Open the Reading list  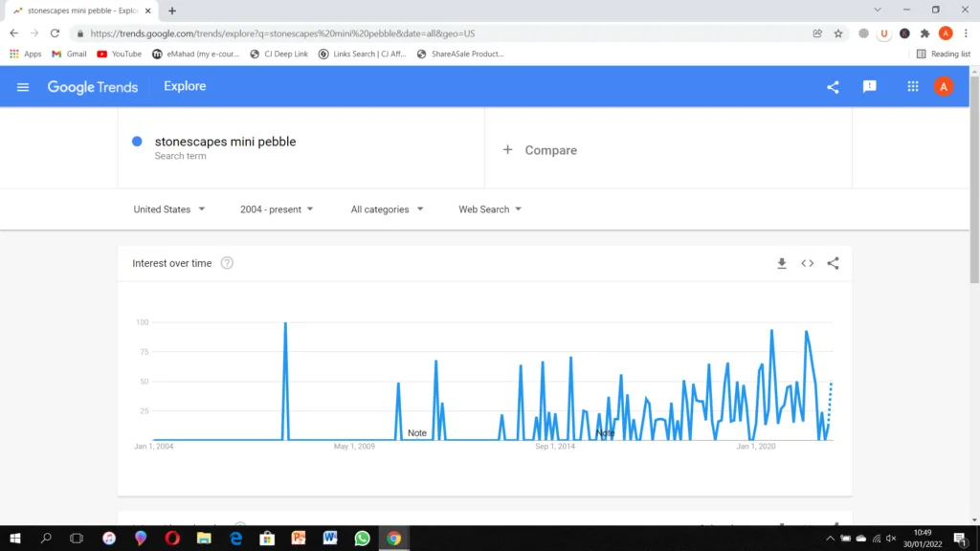pyautogui.click(x=943, y=54)
